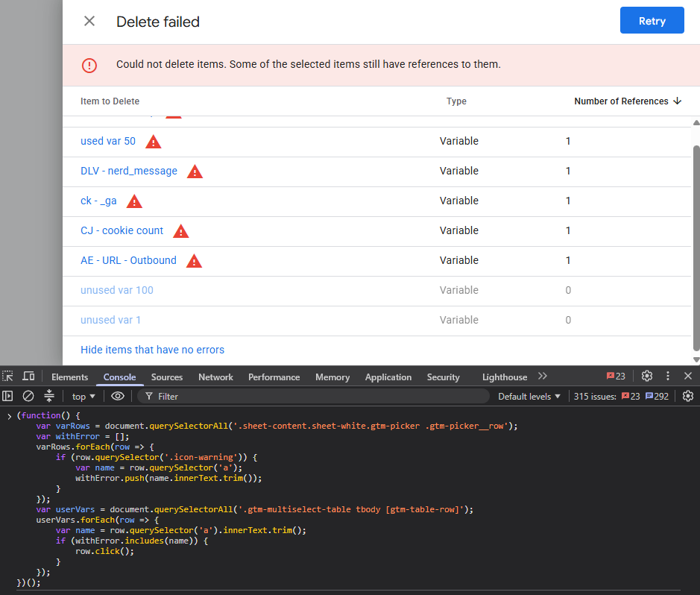Open the 'unused var 100' link
The height and width of the screenshot is (595, 700).
pos(117,290)
